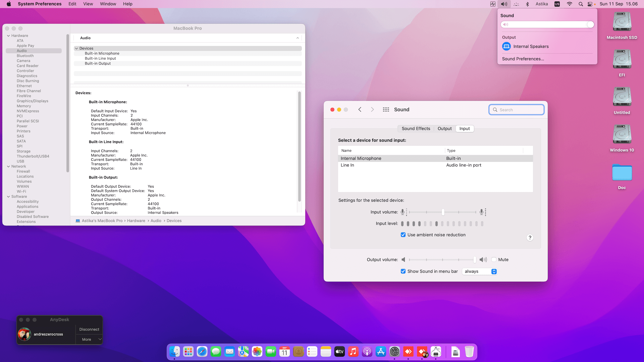Open the App Store from the Dock
The width and height of the screenshot is (644, 362).
pos(381,352)
